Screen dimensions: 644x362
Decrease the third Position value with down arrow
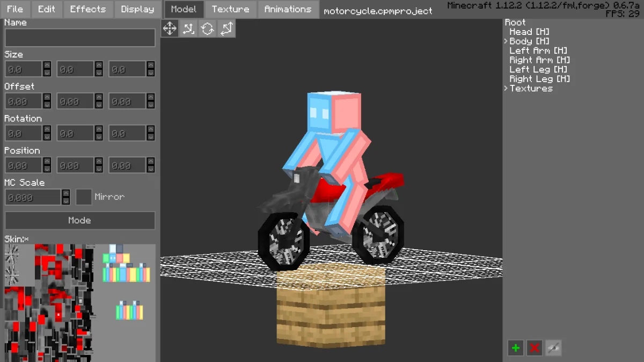tap(151, 169)
